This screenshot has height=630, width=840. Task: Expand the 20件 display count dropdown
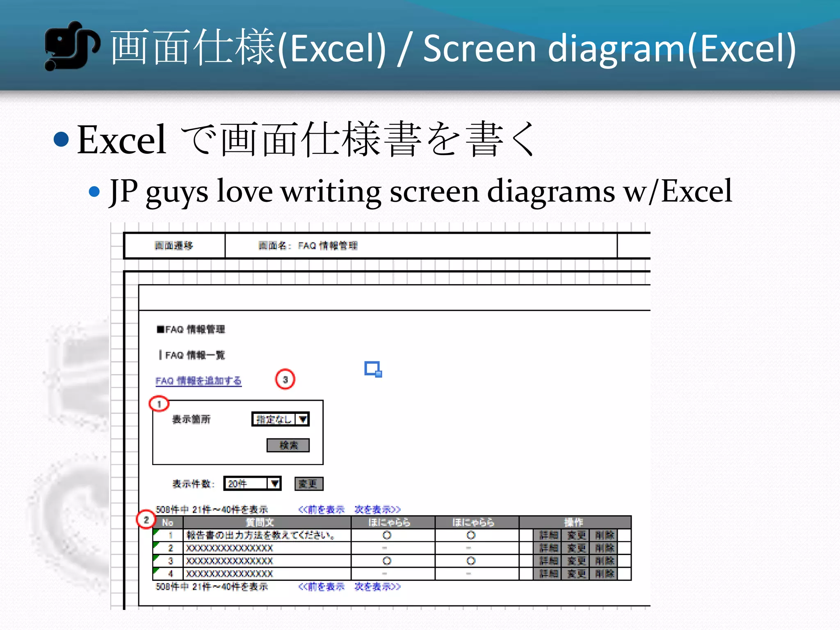252,484
